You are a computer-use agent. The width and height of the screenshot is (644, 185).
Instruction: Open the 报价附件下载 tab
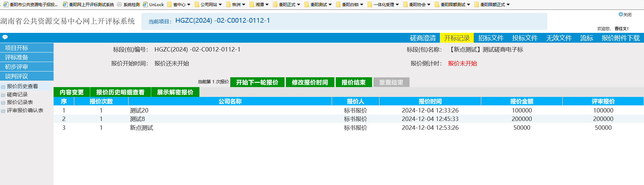(x=620, y=38)
